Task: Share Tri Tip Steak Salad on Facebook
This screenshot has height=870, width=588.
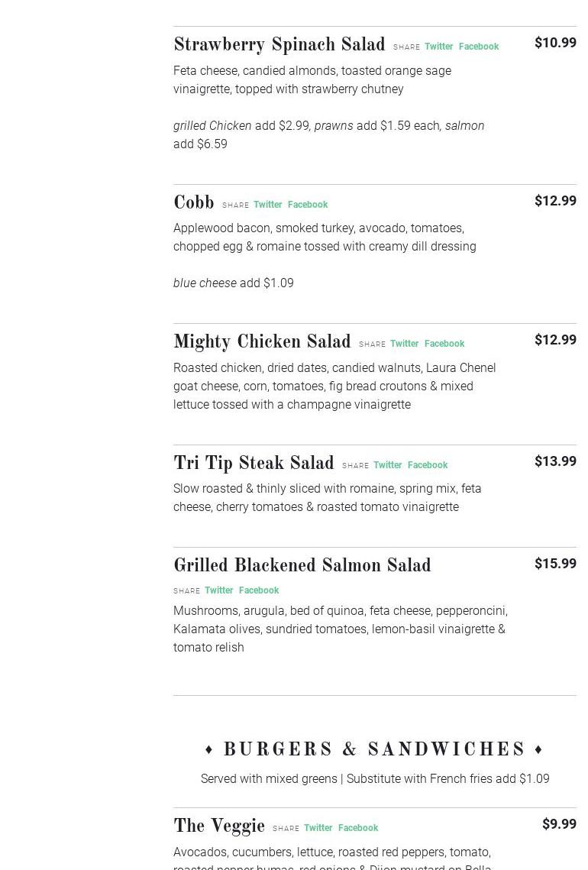Action: tap(428, 465)
